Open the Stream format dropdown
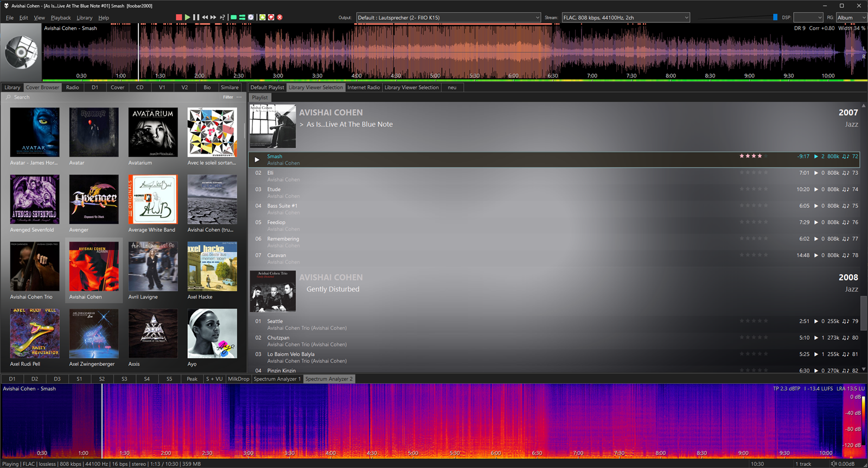The width and height of the screenshot is (868, 468). [x=626, y=17]
